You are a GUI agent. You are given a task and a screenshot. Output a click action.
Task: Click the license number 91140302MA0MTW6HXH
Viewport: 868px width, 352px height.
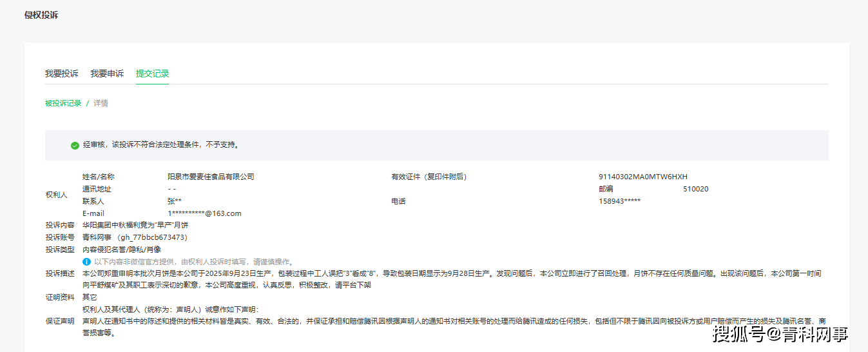pos(642,177)
